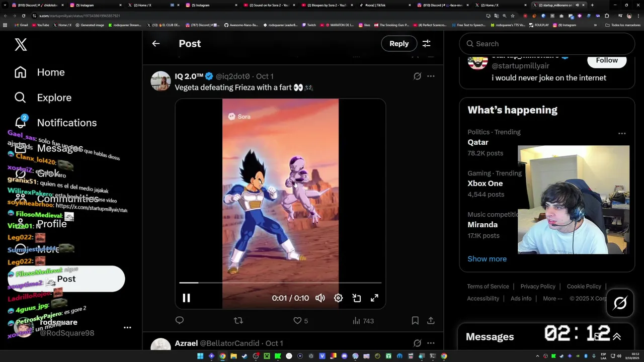The image size is (644, 362).
Task: Click the Search input field
Action: pos(547,44)
